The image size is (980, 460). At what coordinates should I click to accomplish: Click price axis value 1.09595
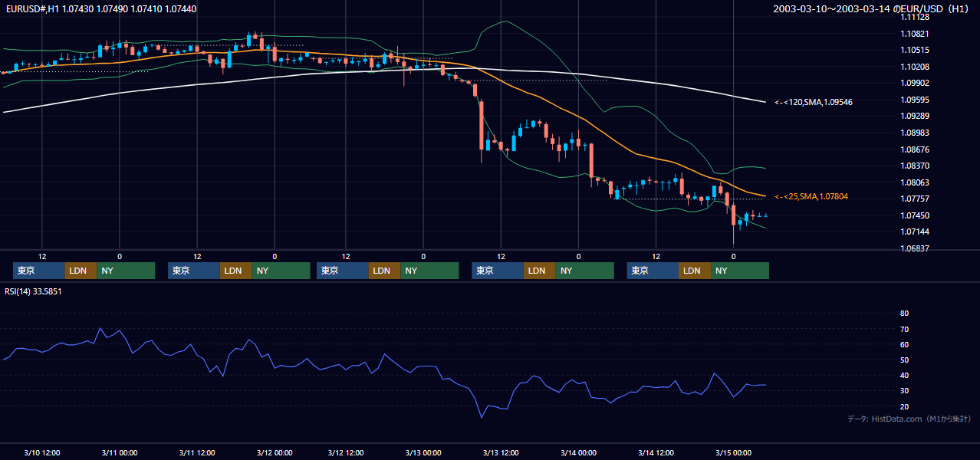915,100
